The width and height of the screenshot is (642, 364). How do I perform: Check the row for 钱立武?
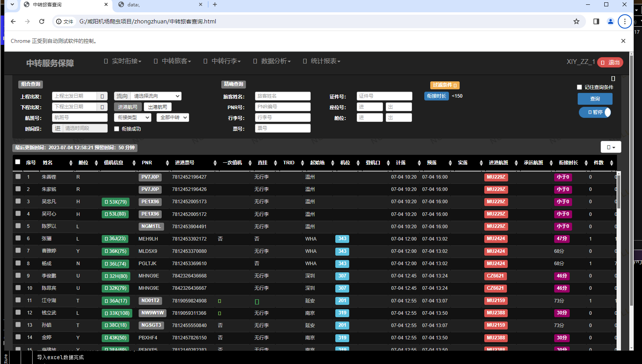[18, 312]
